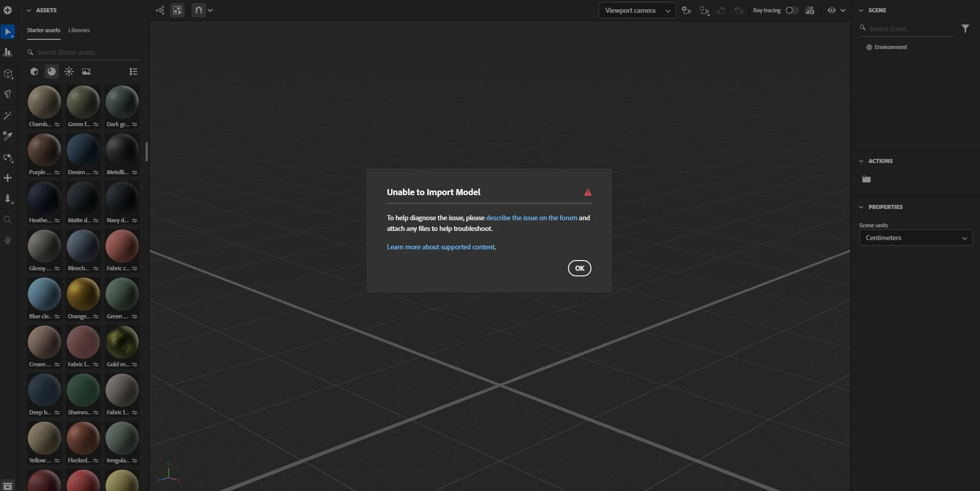Screen dimensions: 980x491
Task: Open settings icon of Navy d... material
Action: (134, 220)
